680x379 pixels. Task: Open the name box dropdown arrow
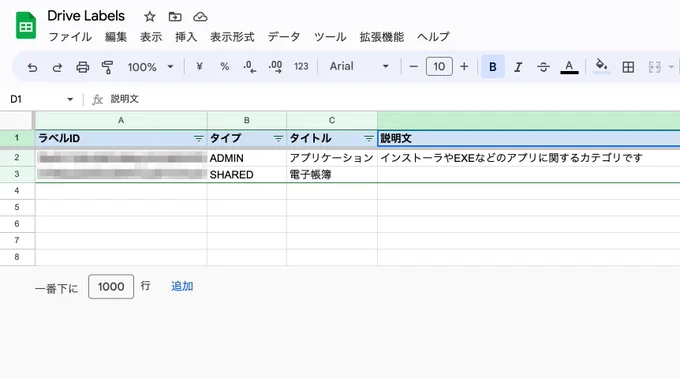tap(70, 99)
